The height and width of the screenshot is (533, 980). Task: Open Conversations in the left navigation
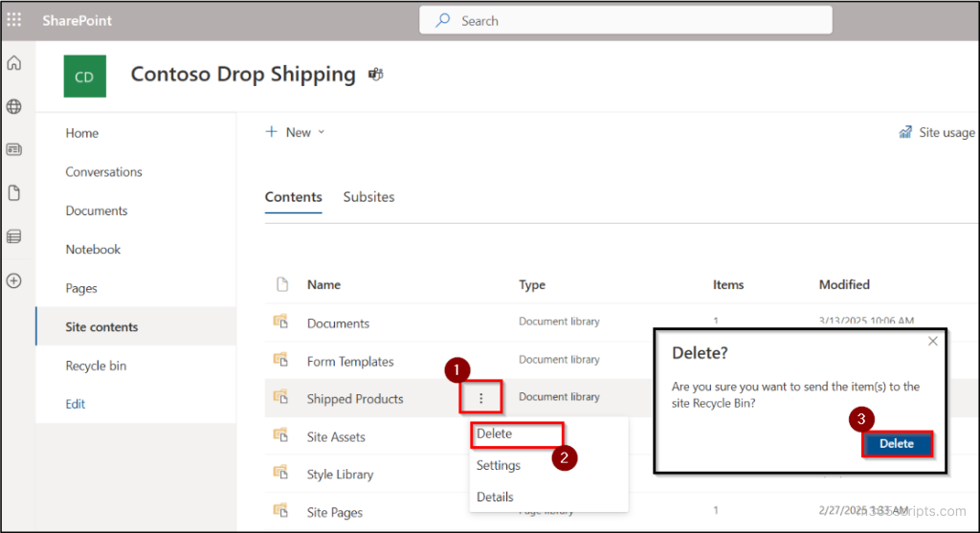click(103, 172)
